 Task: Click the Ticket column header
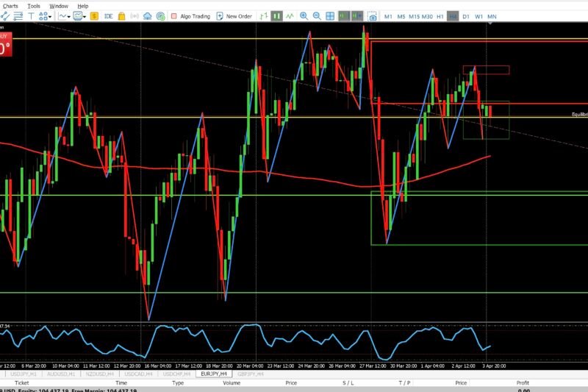click(x=21, y=382)
